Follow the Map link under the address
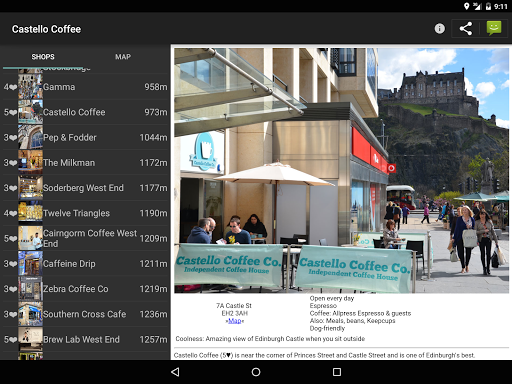Screen dimensions: 512x384 [x=235, y=321]
